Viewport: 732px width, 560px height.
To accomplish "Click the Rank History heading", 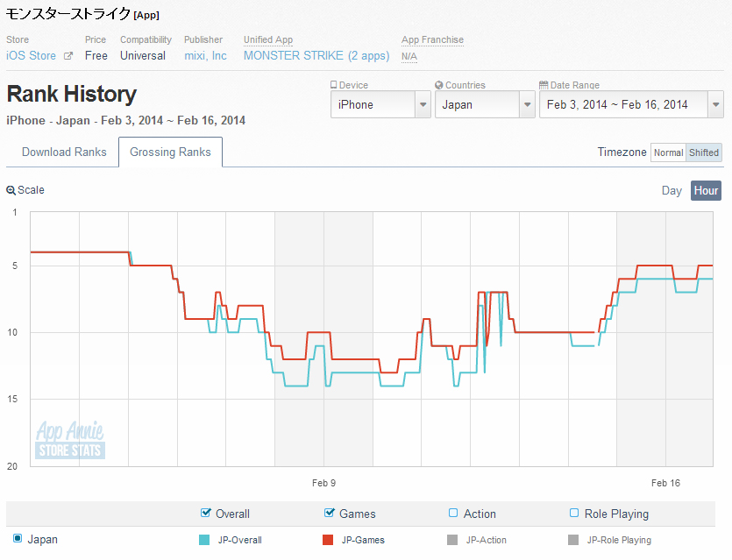I will (x=71, y=94).
